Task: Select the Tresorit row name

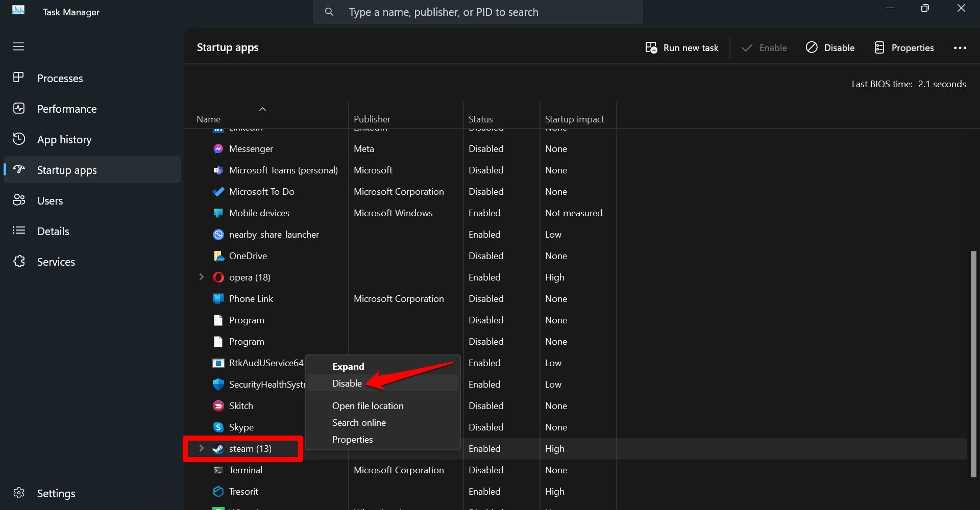Action: point(243,492)
